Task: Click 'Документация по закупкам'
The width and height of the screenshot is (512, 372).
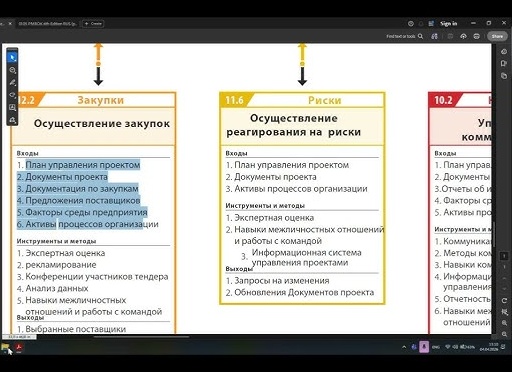Action: (82, 189)
